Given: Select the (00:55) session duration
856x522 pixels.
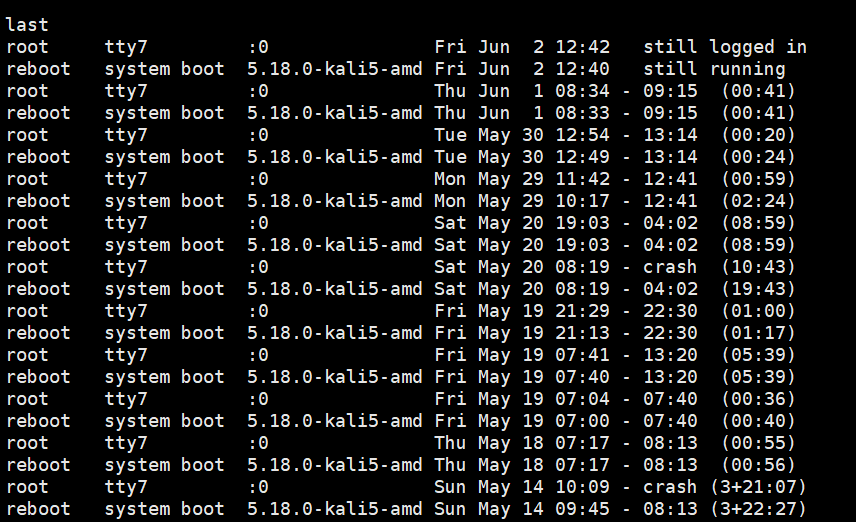Looking at the screenshot, I should [x=757, y=443].
